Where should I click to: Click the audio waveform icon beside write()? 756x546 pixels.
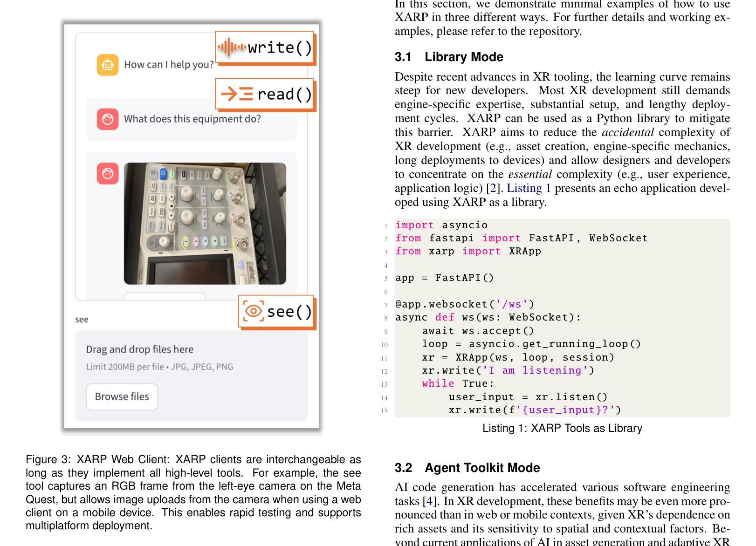232,47
